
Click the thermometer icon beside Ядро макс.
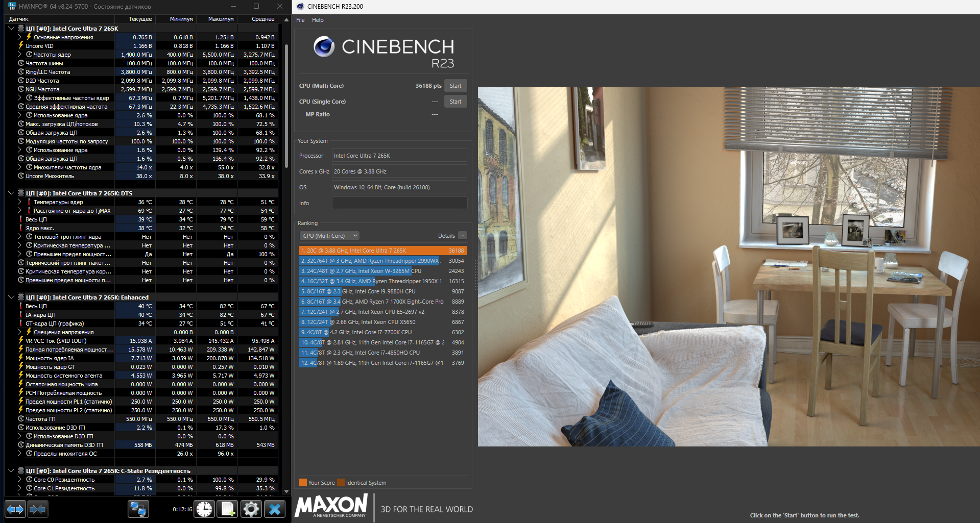pyautogui.click(x=21, y=228)
